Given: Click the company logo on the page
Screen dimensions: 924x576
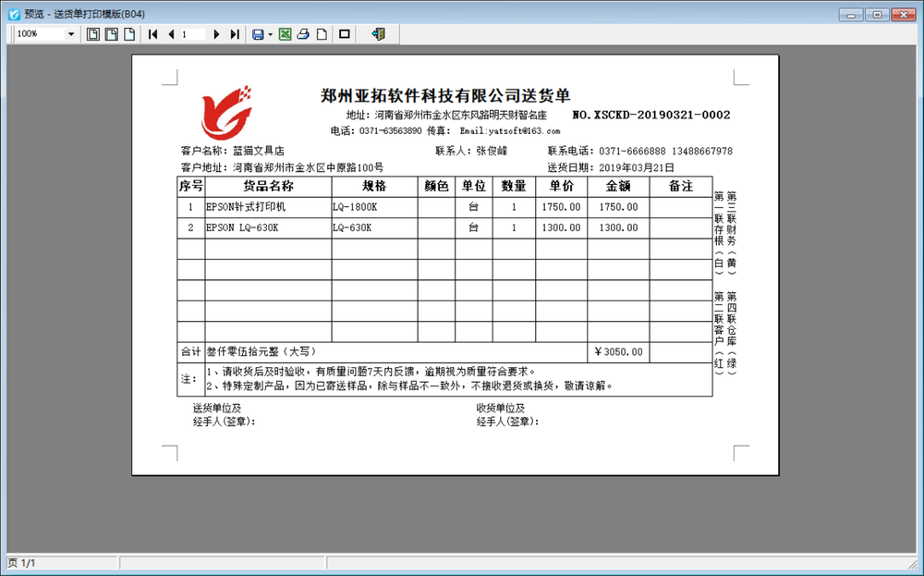Looking at the screenshot, I should point(227,111).
